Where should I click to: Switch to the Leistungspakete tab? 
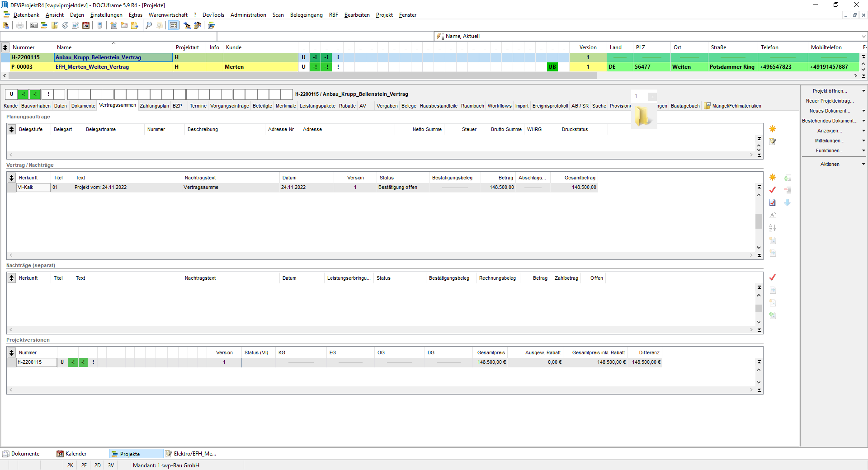[x=317, y=106]
